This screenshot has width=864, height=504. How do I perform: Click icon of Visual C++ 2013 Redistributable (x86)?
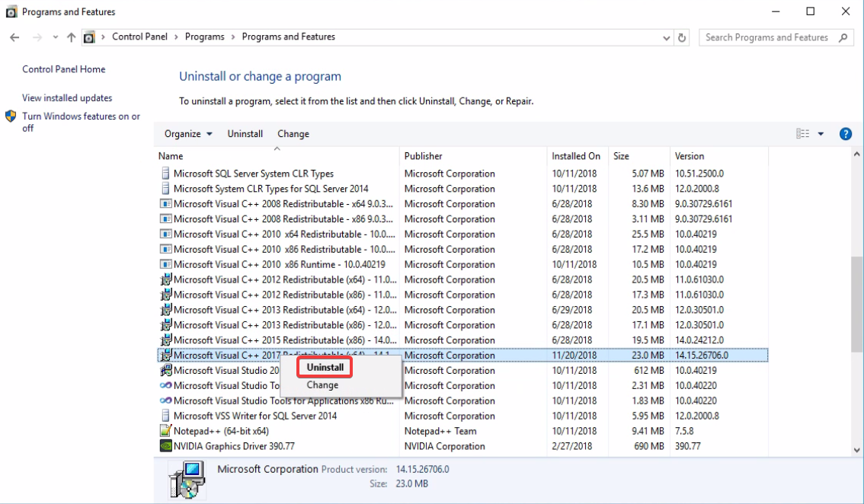click(165, 324)
